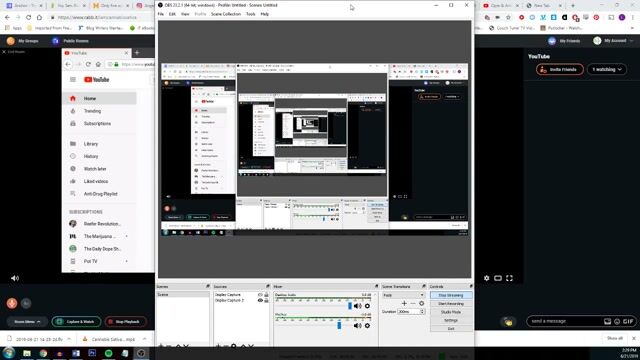640x360 pixels.
Task: Open transition properties gear icon
Action: pyautogui.click(x=422, y=303)
